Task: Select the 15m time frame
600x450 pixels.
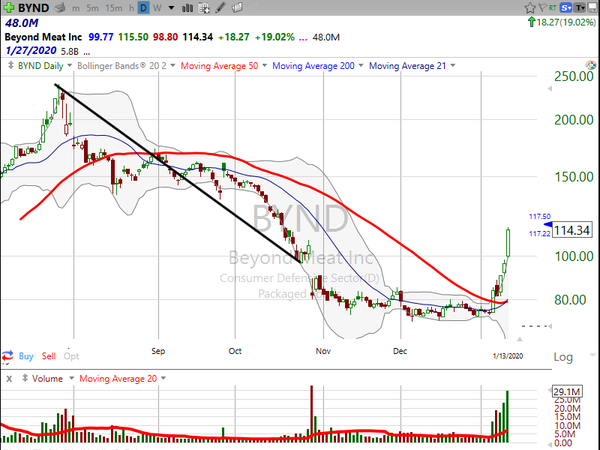Action: (x=114, y=8)
